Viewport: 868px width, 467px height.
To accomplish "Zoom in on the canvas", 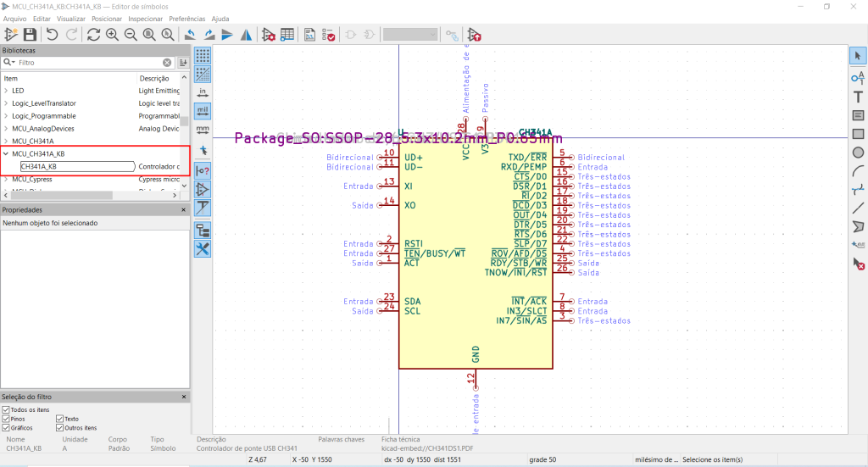I will pyautogui.click(x=113, y=35).
